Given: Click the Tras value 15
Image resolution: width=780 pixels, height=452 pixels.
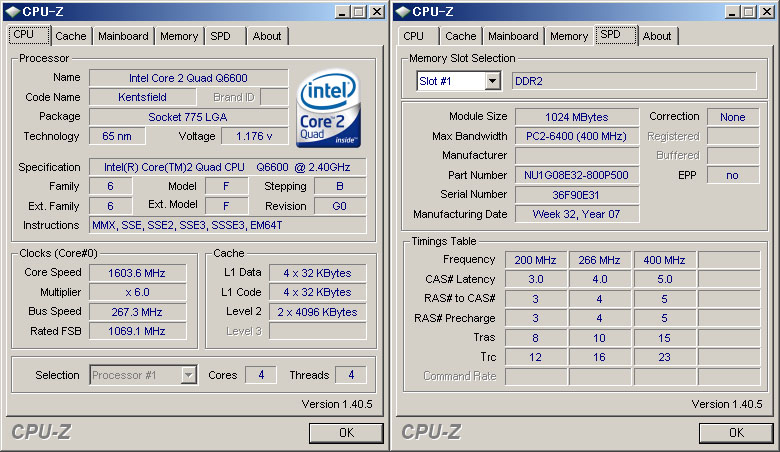Looking at the screenshot, I should point(665,338).
